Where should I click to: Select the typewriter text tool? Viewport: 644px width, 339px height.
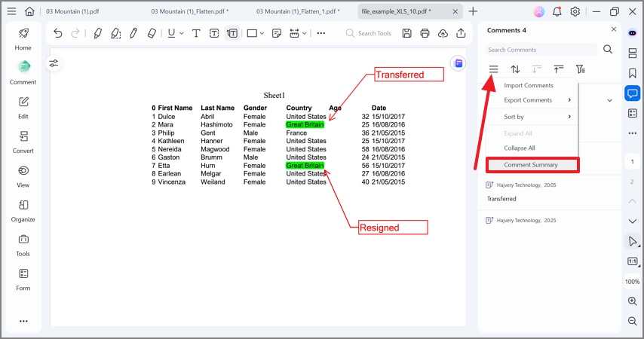196,33
